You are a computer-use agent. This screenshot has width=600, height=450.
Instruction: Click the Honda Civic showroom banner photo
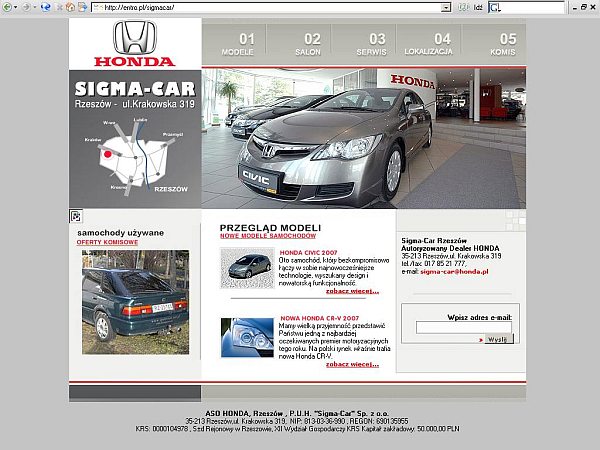pyautogui.click(x=364, y=138)
